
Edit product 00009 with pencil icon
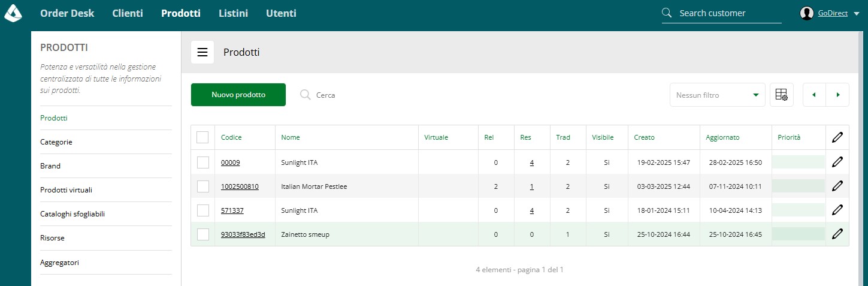click(x=837, y=162)
